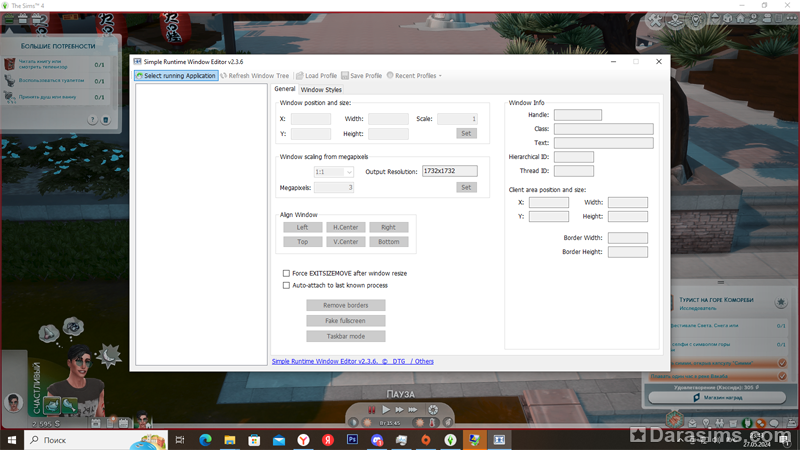Click the Sims 4 ultra speed button
Viewport: 800px width, 450px height.
(413, 410)
